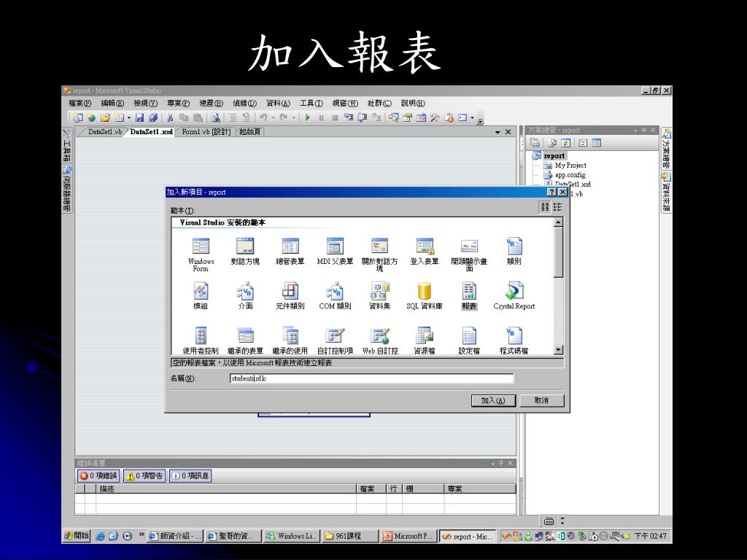Click the Cut scissors toolbar icon

169,117
